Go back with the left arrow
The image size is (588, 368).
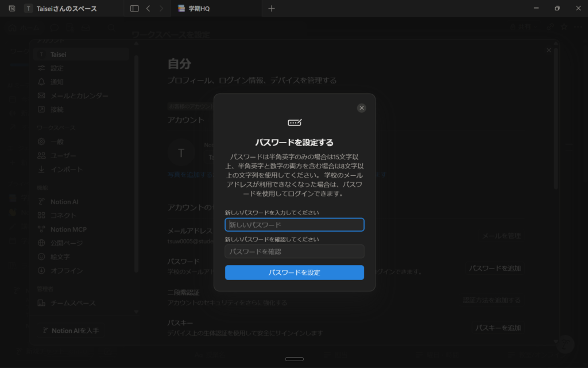(148, 9)
